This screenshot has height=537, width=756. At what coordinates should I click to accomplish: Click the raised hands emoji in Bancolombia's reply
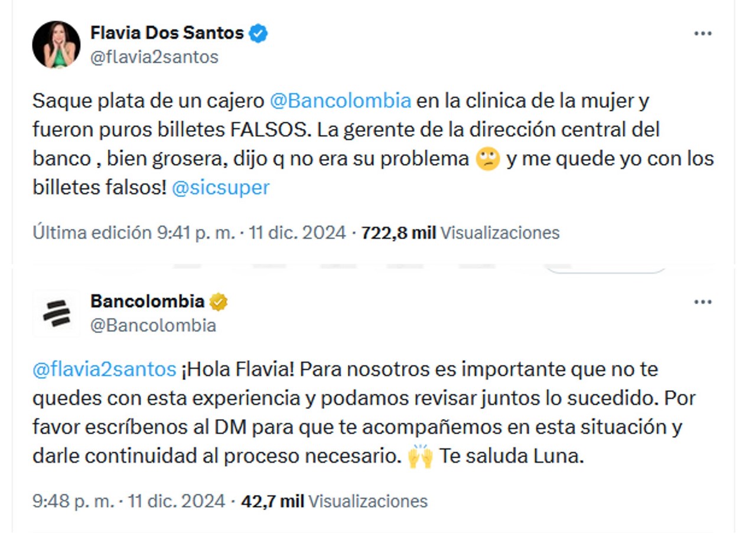pyautogui.click(x=420, y=457)
